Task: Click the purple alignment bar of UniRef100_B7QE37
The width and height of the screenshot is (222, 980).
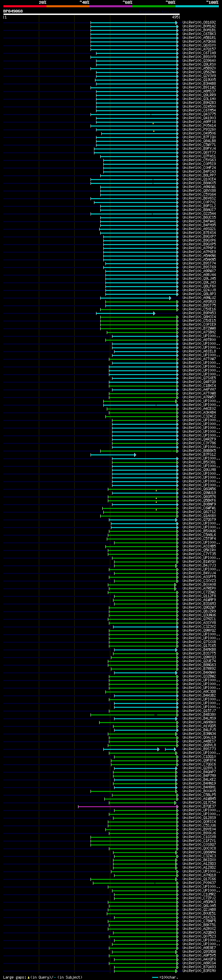Action: [x=128, y=807]
